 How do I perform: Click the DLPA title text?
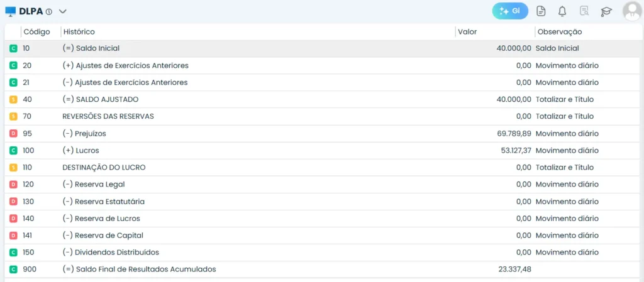[31, 11]
